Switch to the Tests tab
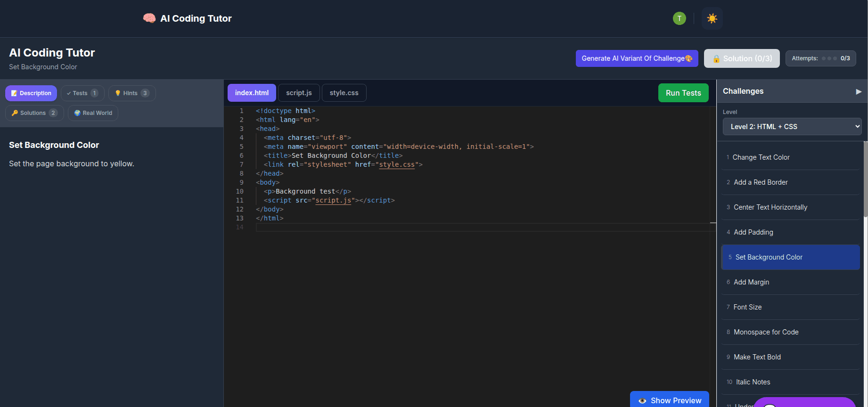The height and width of the screenshot is (407, 868). (82, 93)
